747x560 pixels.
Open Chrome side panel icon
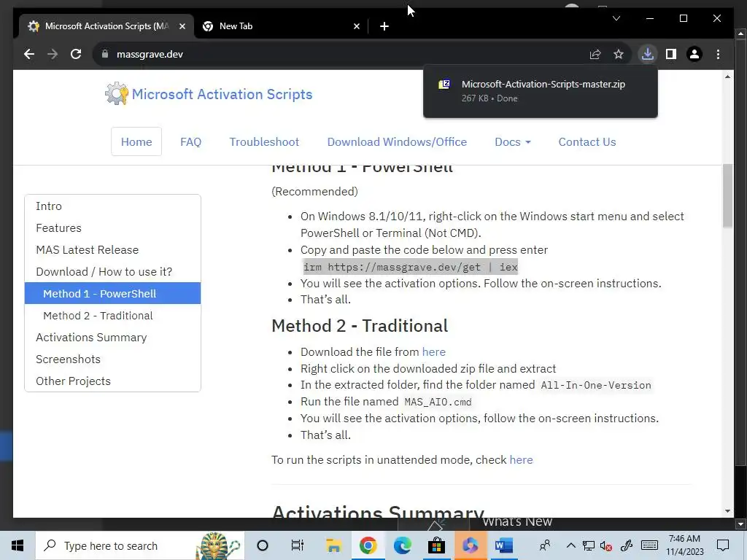671,54
